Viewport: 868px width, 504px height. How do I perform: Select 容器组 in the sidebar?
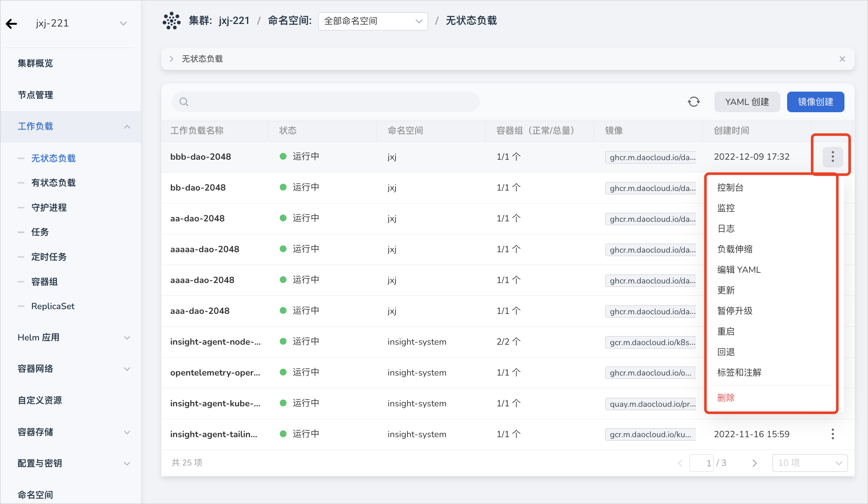(x=45, y=282)
